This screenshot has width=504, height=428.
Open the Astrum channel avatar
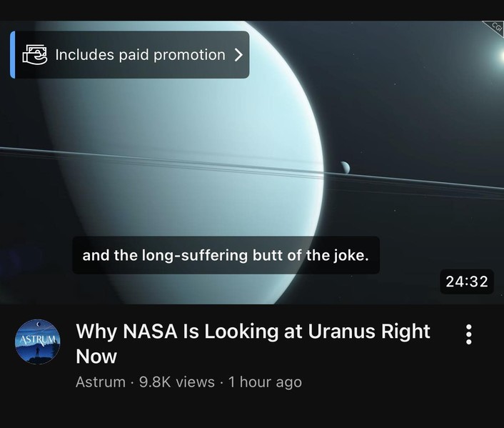38,342
